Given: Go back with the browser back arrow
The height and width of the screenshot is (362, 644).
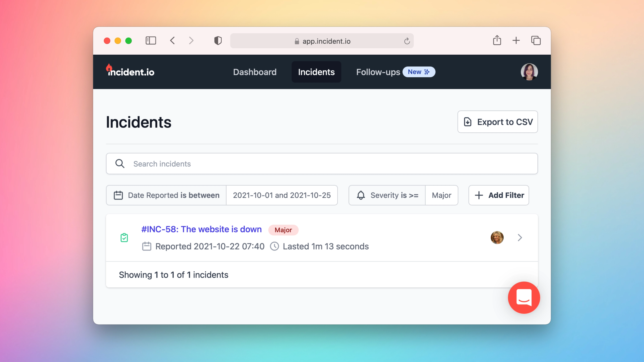Looking at the screenshot, I should click(x=173, y=40).
